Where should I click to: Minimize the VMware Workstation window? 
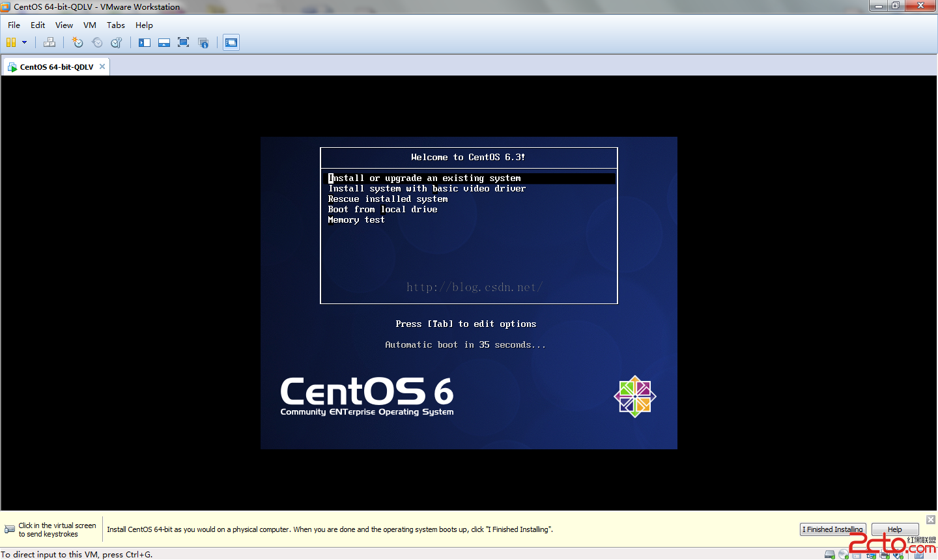tap(879, 6)
